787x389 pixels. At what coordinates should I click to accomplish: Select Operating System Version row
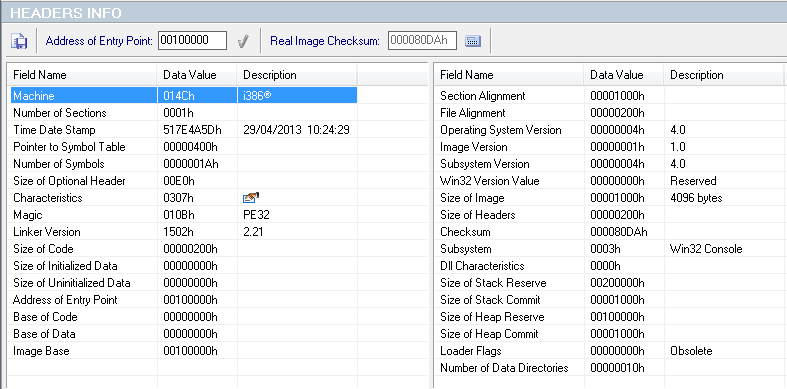pyautogui.click(x=610, y=129)
